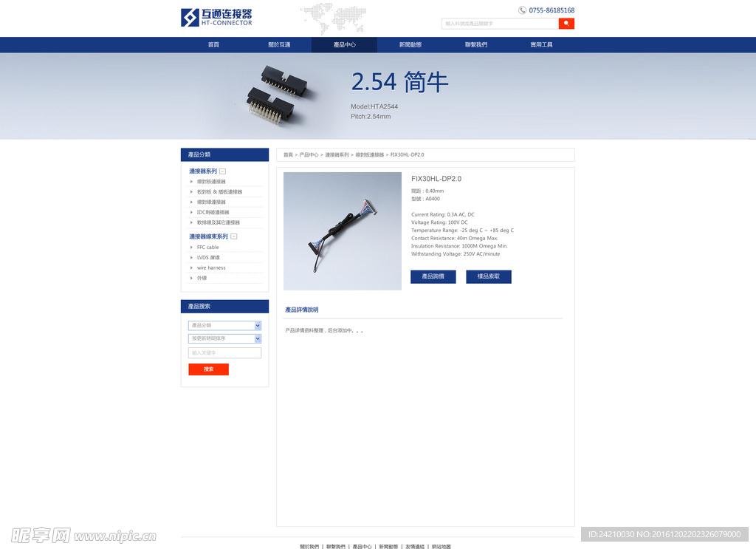Click the HT-Connector logo
The image size is (756, 549).
click(216, 17)
